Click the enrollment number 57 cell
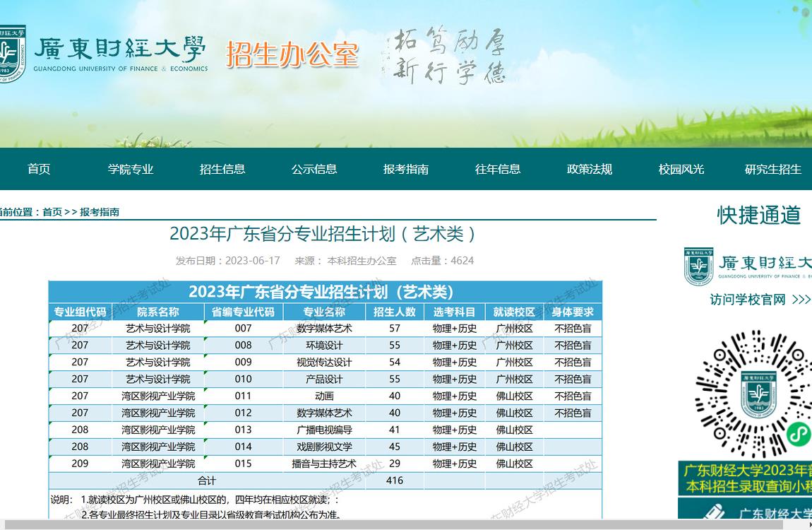This screenshot has height=530, width=812. point(395,329)
